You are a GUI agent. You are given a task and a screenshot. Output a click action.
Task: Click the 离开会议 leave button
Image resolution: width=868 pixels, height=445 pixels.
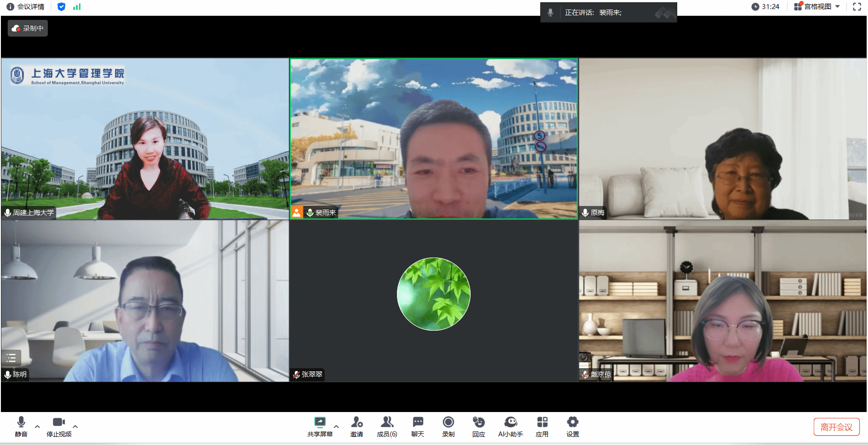pos(836,427)
